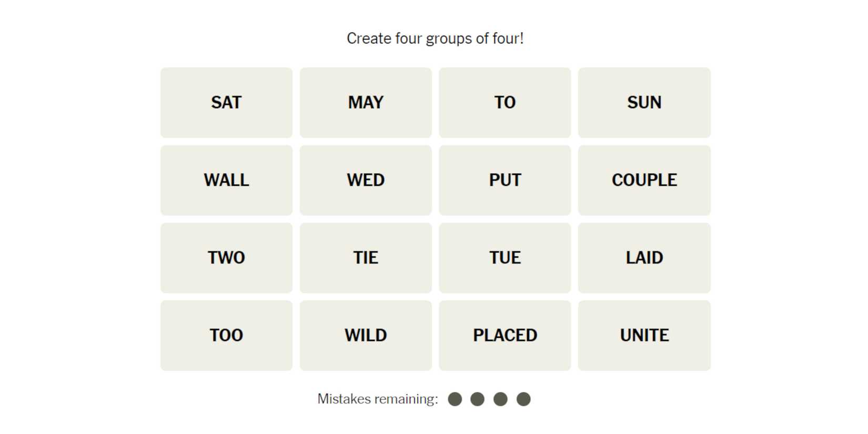Select the SAT word tile
Screen dimensions: 868x434
[x=226, y=103]
